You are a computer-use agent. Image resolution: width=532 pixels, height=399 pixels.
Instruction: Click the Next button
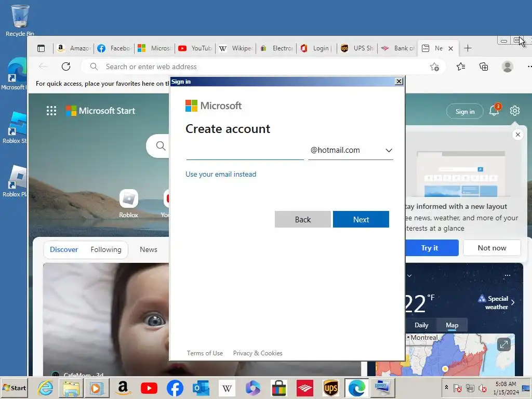click(x=361, y=220)
